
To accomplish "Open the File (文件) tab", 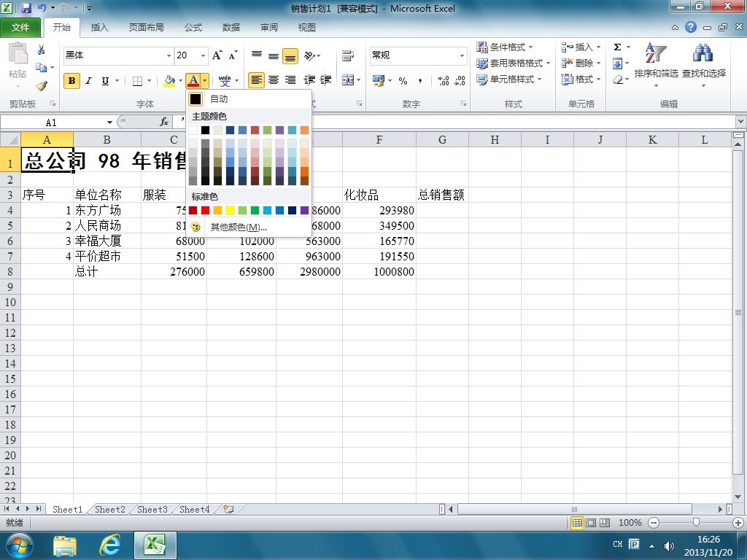I will [20, 28].
